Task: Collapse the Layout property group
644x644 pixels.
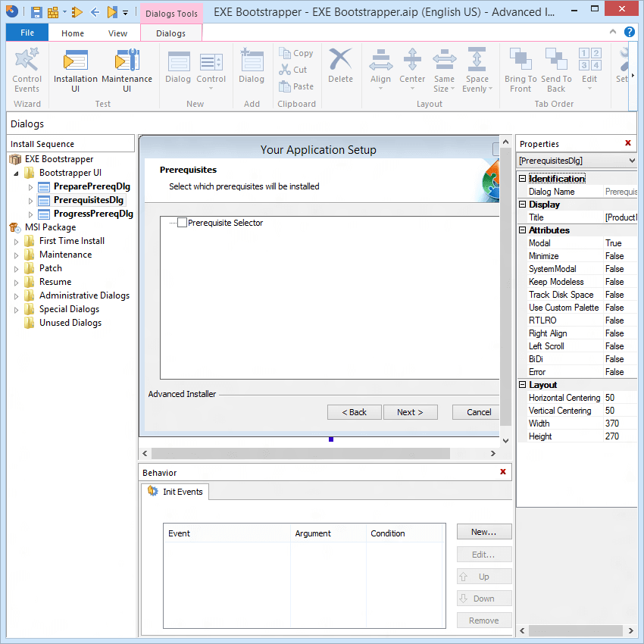Action: point(523,384)
